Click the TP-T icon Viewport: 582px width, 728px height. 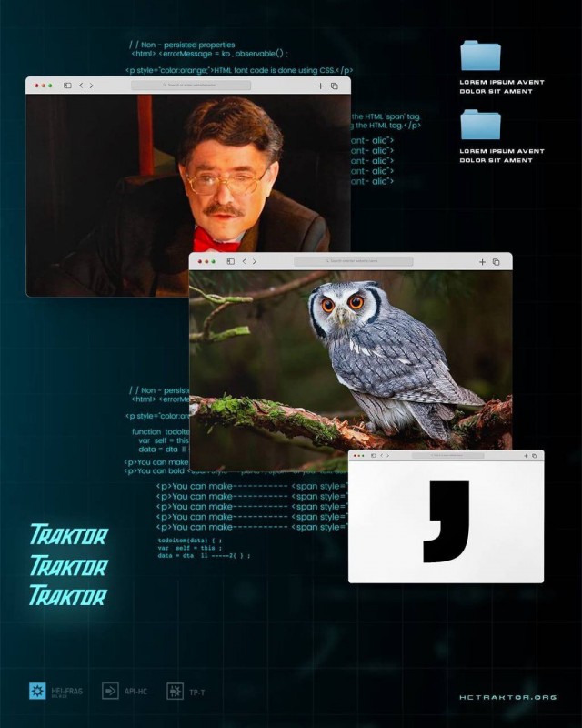(175, 691)
